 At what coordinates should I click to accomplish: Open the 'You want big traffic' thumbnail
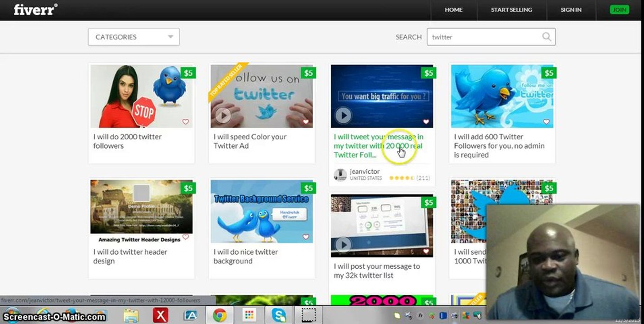(x=382, y=96)
